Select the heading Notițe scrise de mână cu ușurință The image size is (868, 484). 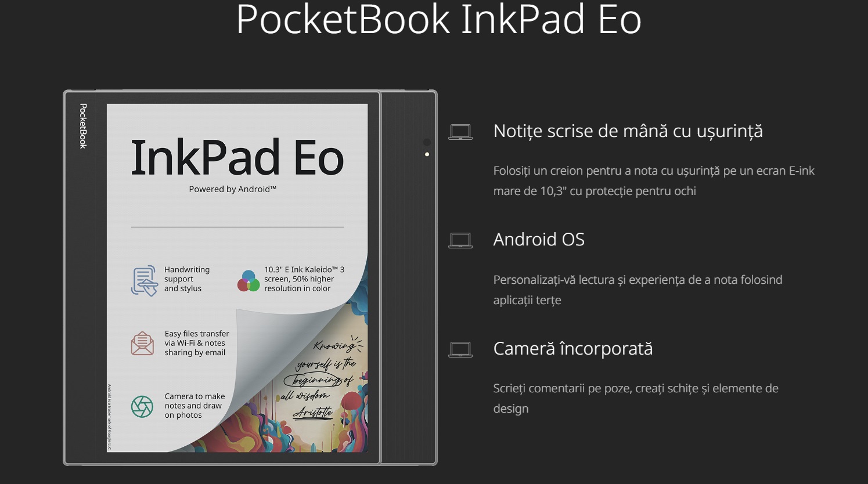[628, 131]
